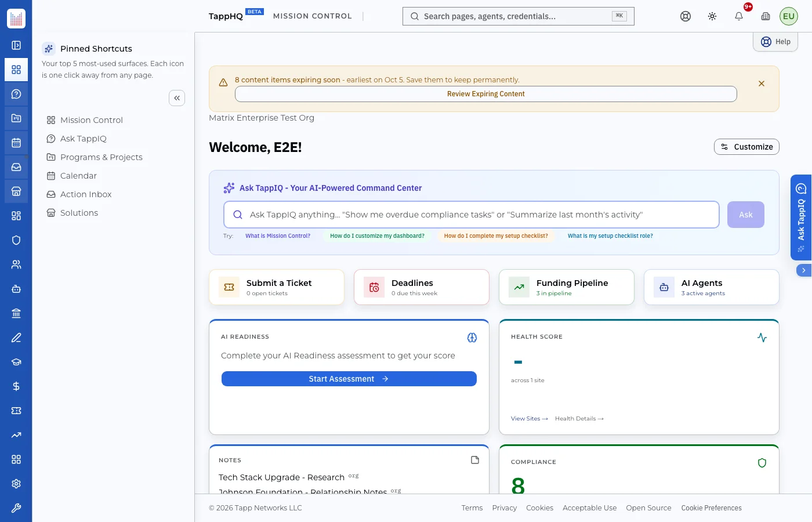
Task: Focus the Ask TappIQ anything input
Action: click(x=472, y=215)
